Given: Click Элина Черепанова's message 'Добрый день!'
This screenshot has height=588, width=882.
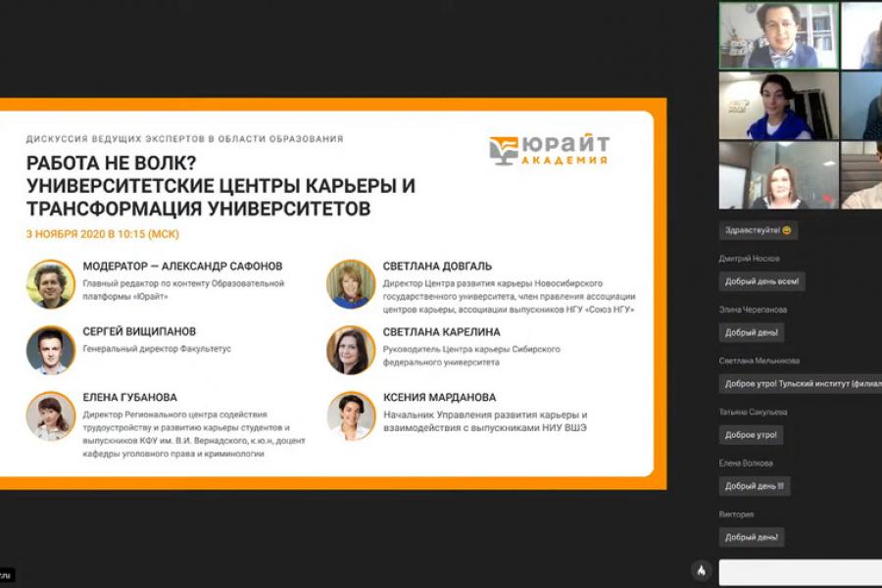Looking at the screenshot, I should coord(751,332).
